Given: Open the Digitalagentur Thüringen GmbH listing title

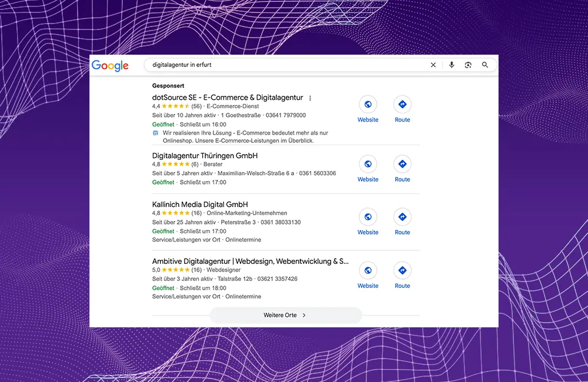Looking at the screenshot, I should point(205,156).
